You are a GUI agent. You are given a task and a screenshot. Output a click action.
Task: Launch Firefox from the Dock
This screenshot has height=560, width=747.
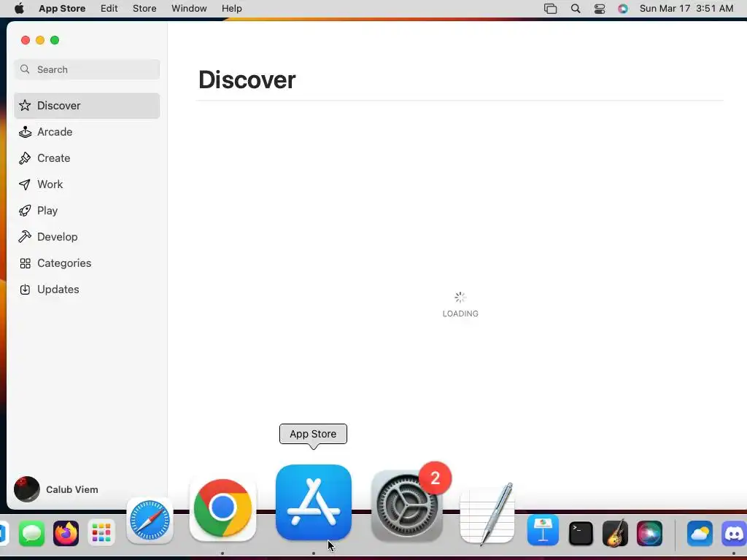[x=66, y=533]
